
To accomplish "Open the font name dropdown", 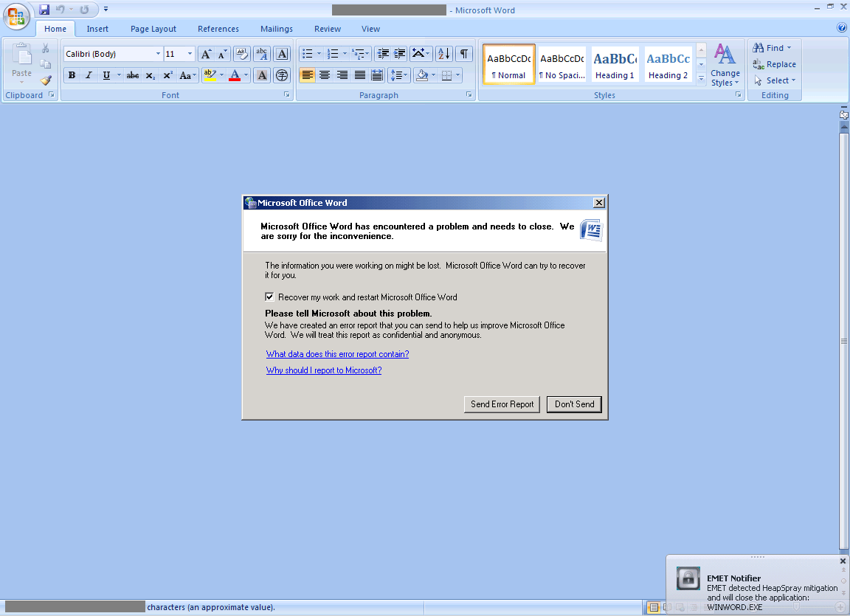I will [x=158, y=54].
